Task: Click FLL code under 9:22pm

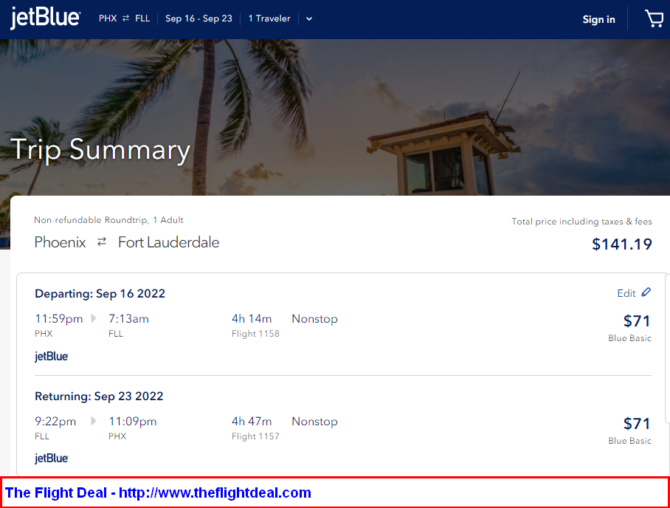Action: pos(42,436)
